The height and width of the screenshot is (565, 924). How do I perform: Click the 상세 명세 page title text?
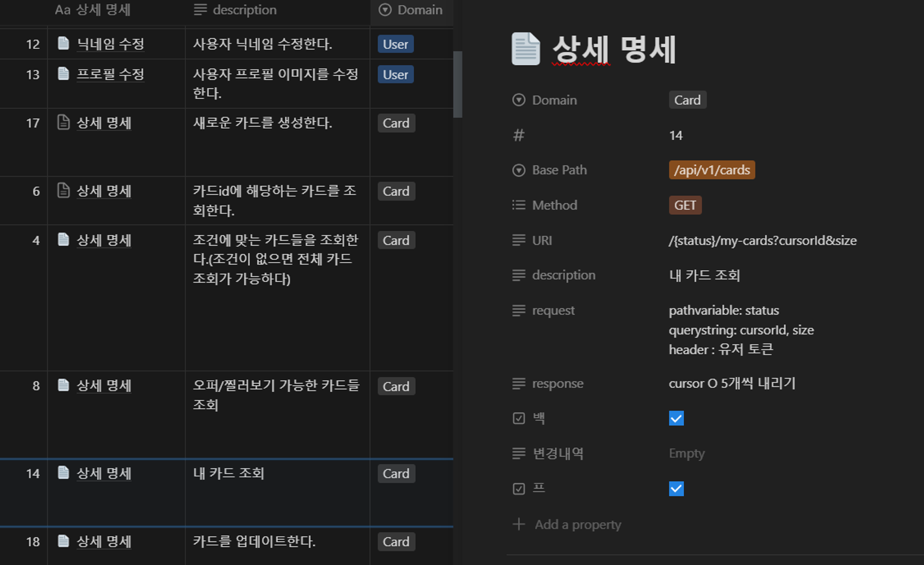point(614,49)
